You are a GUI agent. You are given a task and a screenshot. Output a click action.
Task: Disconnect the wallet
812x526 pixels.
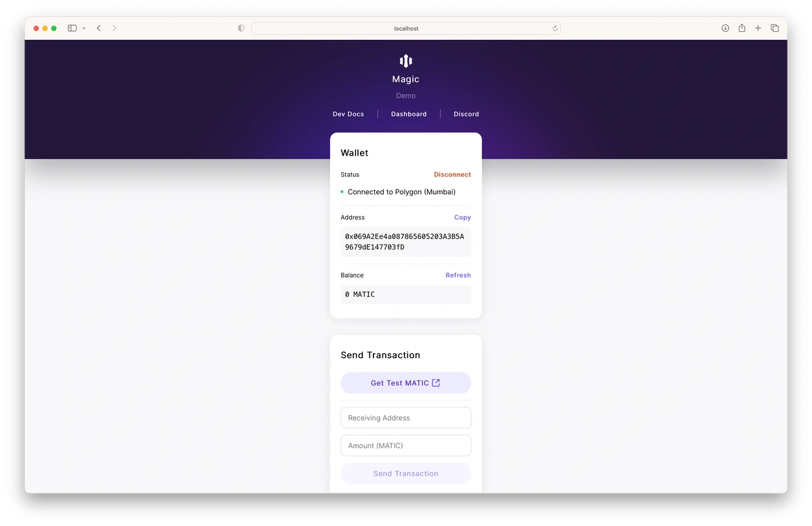pos(452,175)
